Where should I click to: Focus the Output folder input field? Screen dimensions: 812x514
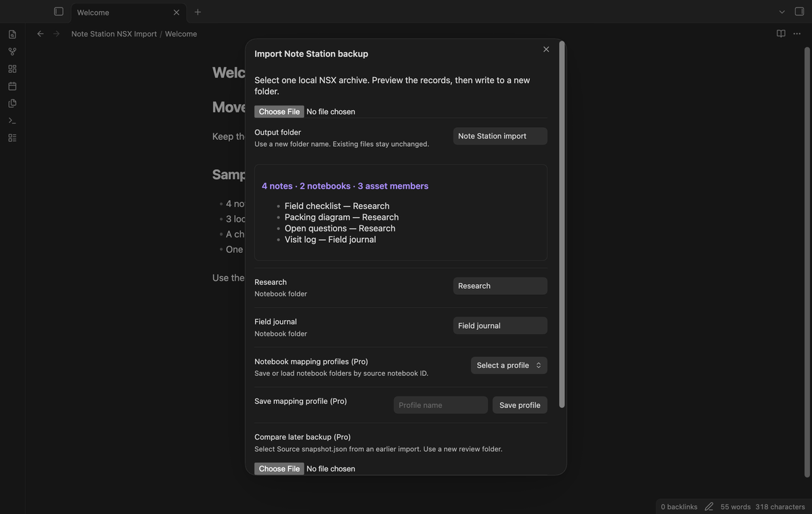(500, 136)
